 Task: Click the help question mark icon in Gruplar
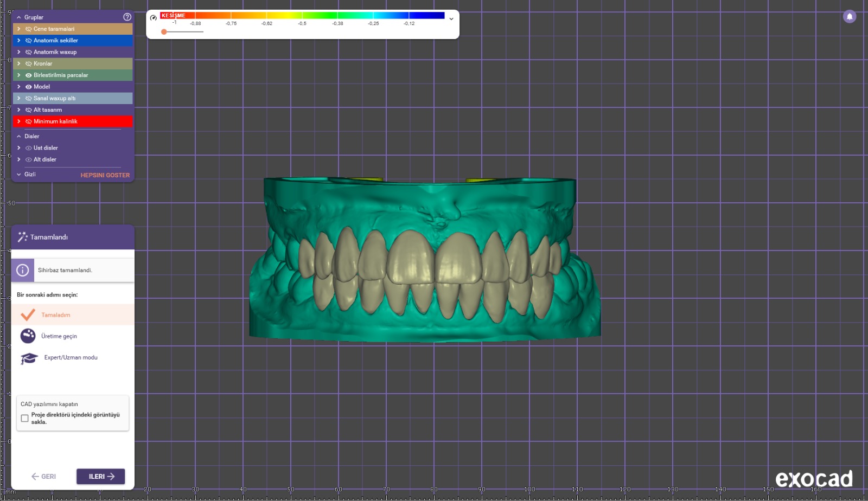coord(127,17)
